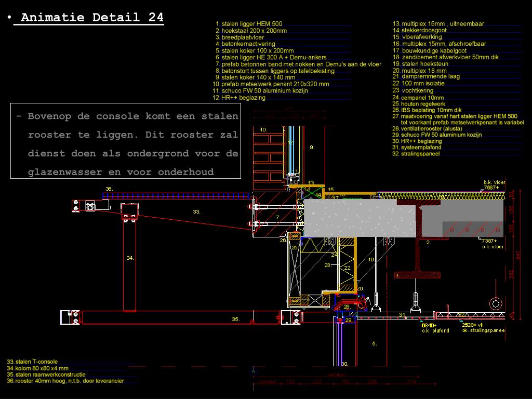The image size is (532, 399).
Task: Select legend line '4. betonkernactivering'
Action: coord(245,44)
